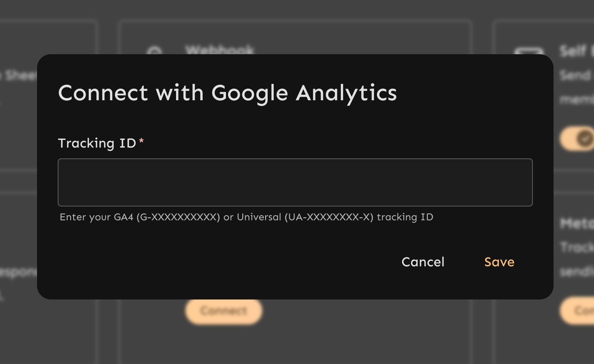
Task: Toggle the blurred switch on the Self card
Action: tap(578, 139)
